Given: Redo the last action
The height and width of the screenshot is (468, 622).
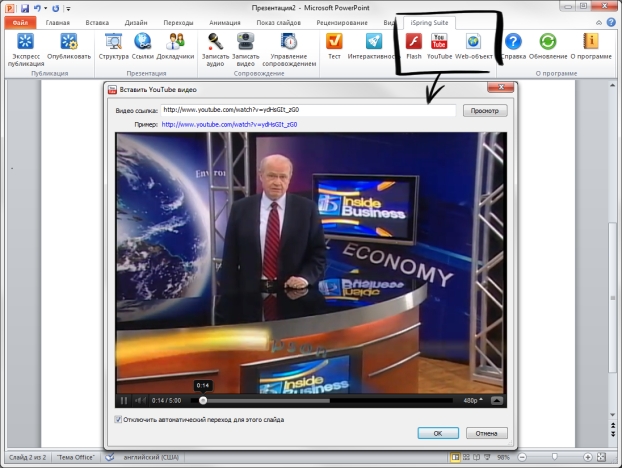Looking at the screenshot, I should (56, 8).
